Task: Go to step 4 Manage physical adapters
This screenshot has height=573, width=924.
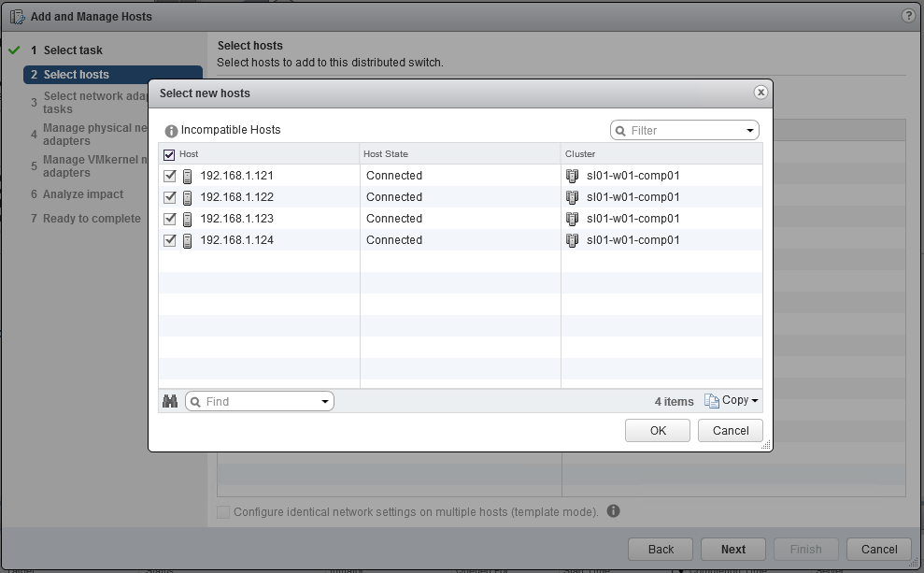Action: point(89,135)
